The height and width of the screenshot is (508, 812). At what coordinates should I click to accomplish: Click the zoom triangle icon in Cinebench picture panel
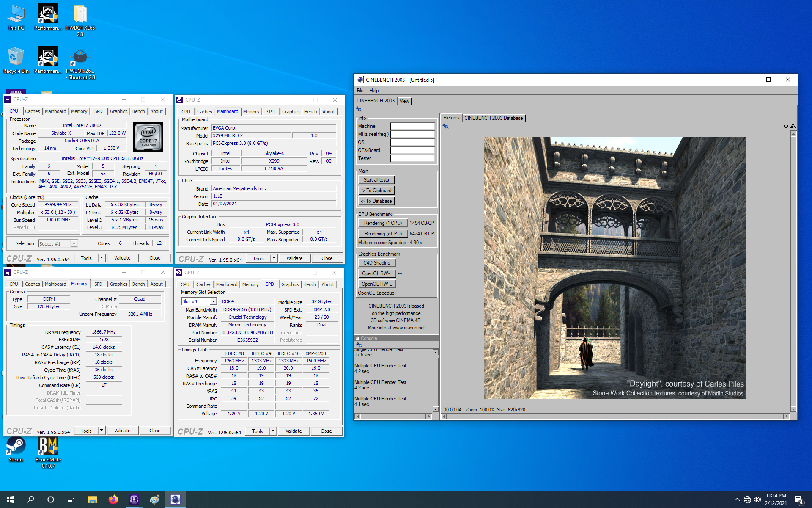pos(793,126)
